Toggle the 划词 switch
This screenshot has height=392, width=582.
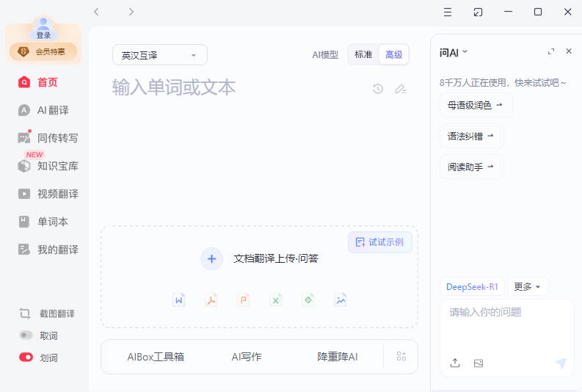(26, 357)
